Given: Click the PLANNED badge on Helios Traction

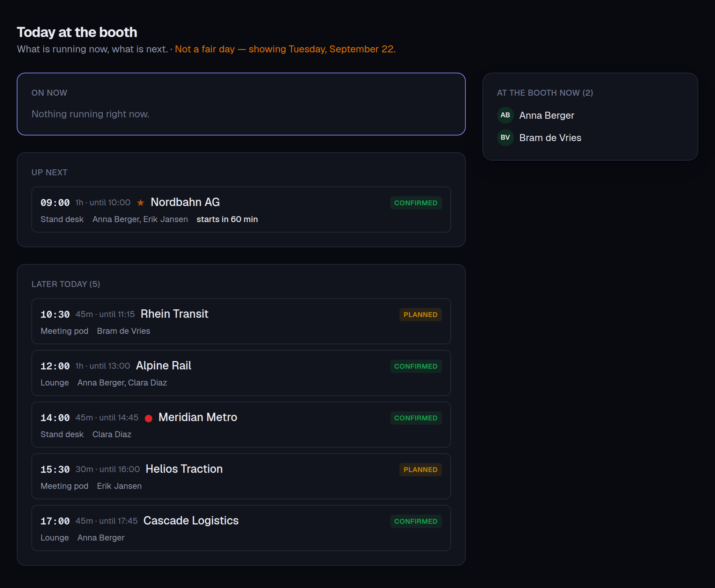Looking at the screenshot, I should pyautogui.click(x=420, y=470).
